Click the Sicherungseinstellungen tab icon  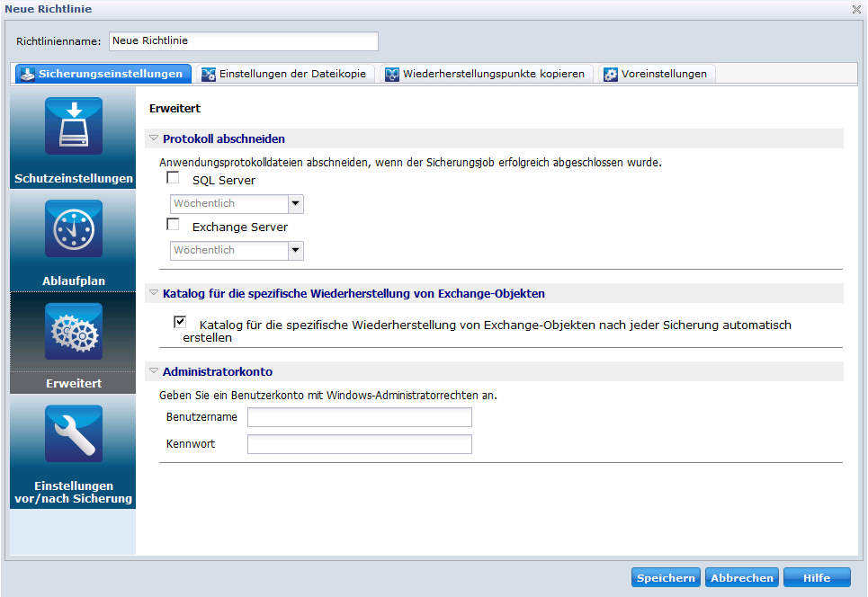coord(28,74)
